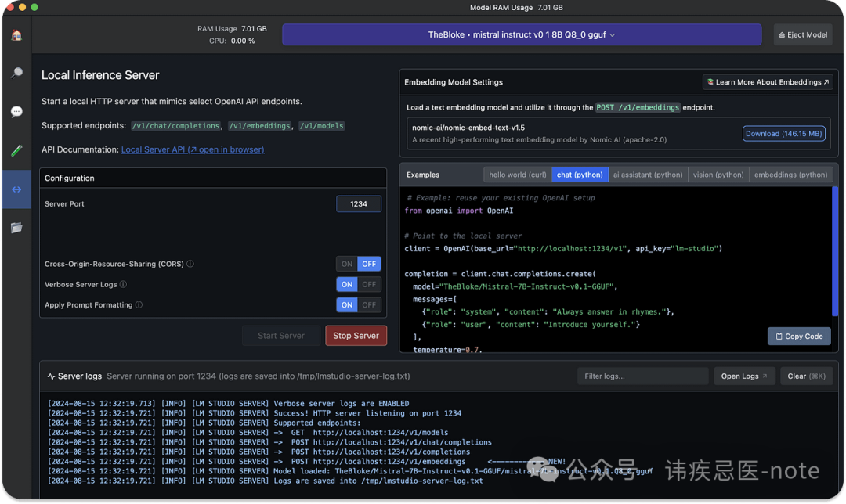
Task: Download nomic-embed-text model (146.15 MB)
Action: pyautogui.click(x=783, y=134)
